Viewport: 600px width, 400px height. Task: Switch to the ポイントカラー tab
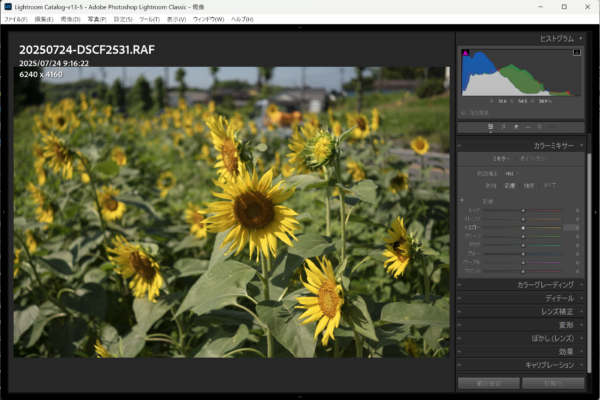tap(533, 158)
